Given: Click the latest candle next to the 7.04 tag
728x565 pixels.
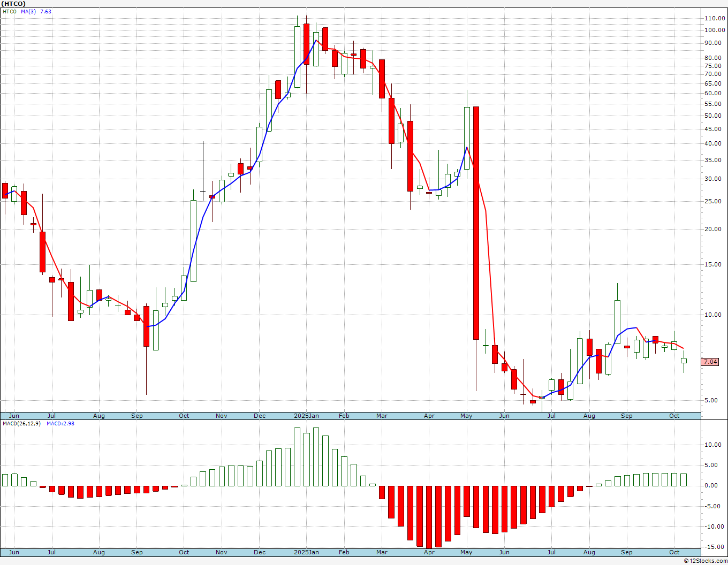Looking at the screenshot, I should point(684,361).
